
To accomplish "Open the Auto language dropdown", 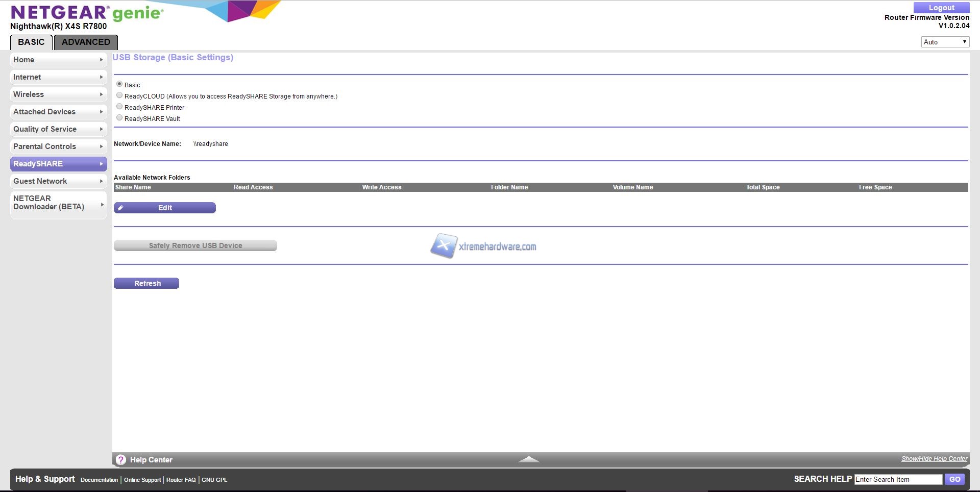I will tap(945, 42).
